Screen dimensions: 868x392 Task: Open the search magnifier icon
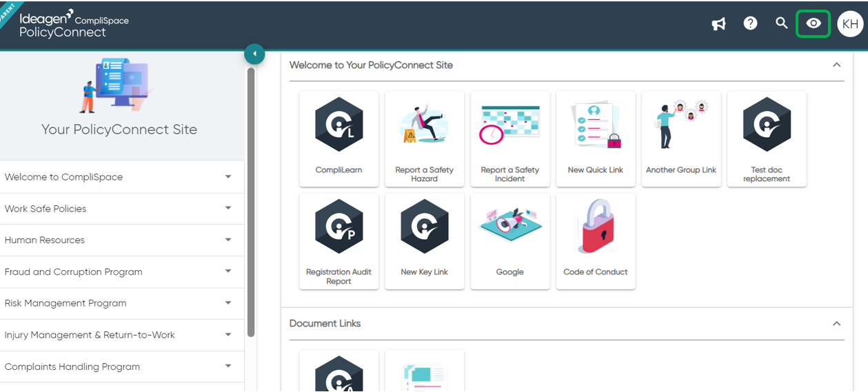781,23
